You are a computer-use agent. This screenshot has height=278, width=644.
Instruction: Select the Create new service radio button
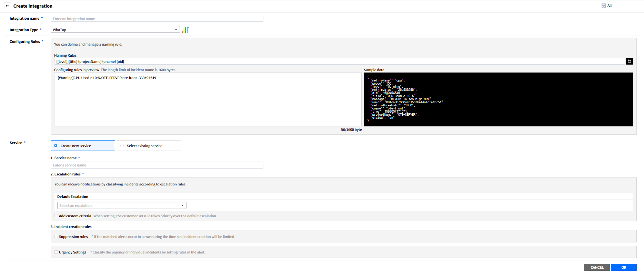point(56,146)
